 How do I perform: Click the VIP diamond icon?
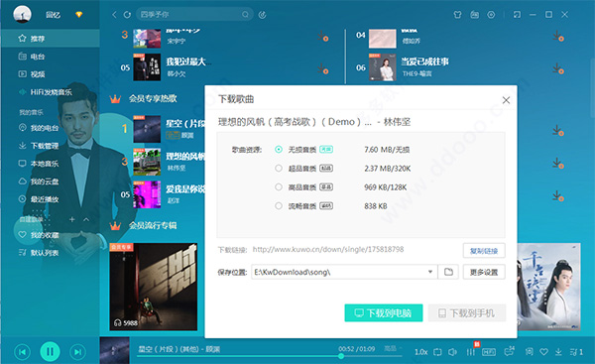click(x=79, y=15)
